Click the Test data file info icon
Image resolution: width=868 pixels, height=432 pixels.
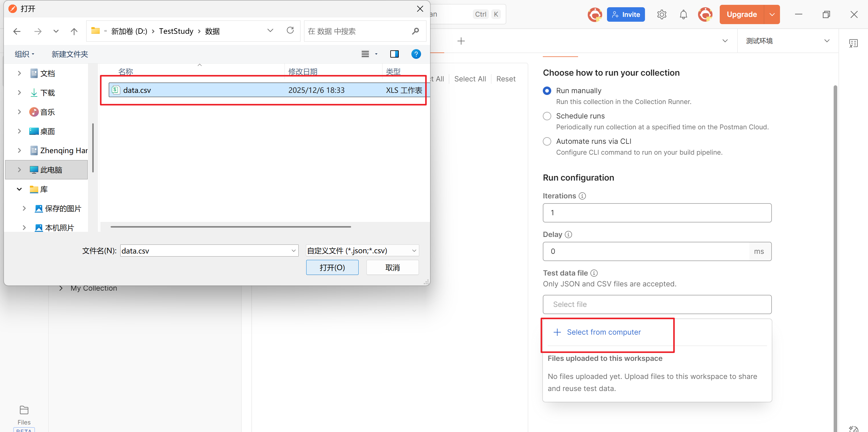click(594, 273)
